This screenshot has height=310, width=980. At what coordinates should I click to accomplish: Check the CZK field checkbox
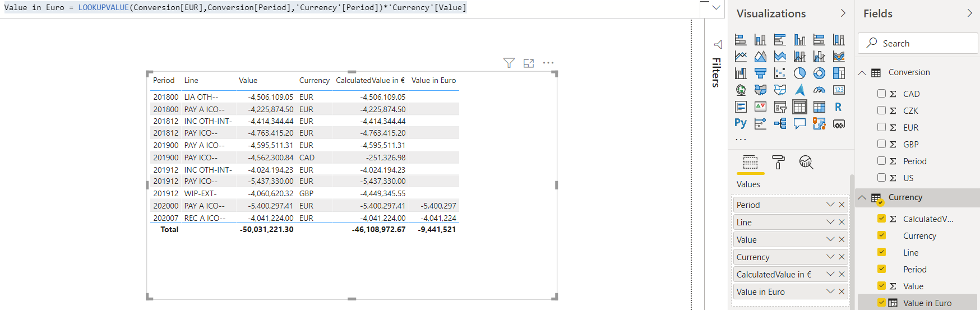point(881,110)
